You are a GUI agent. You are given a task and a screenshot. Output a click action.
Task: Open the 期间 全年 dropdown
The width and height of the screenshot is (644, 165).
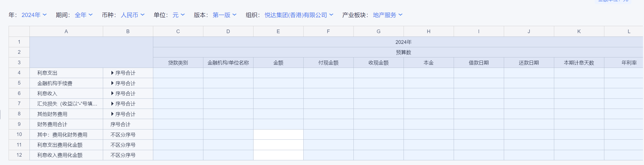(x=84, y=15)
